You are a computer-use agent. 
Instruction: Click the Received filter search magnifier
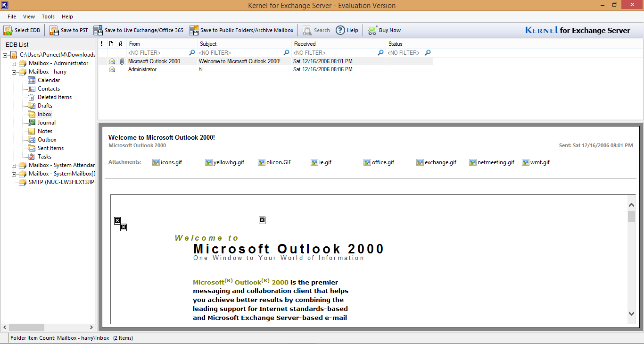click(380, 53)
